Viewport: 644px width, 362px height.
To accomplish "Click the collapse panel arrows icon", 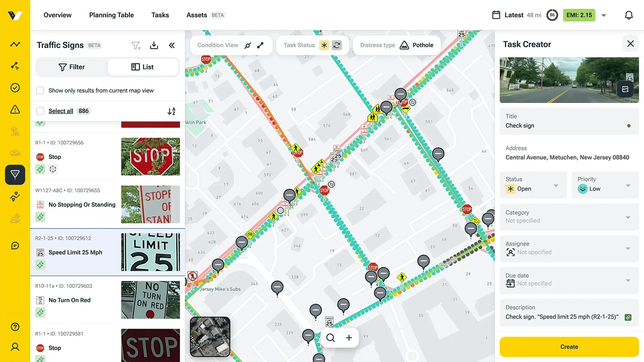I will 172,45.
